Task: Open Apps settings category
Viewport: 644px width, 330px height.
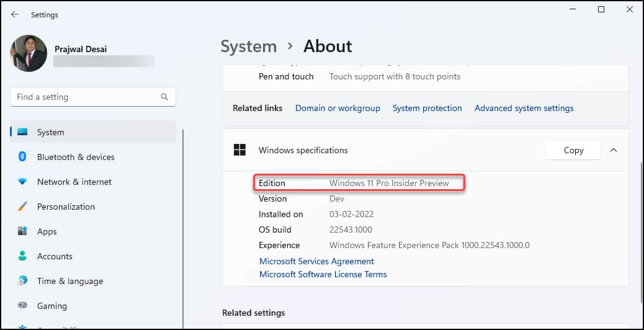Action: (x=93, y=231)
